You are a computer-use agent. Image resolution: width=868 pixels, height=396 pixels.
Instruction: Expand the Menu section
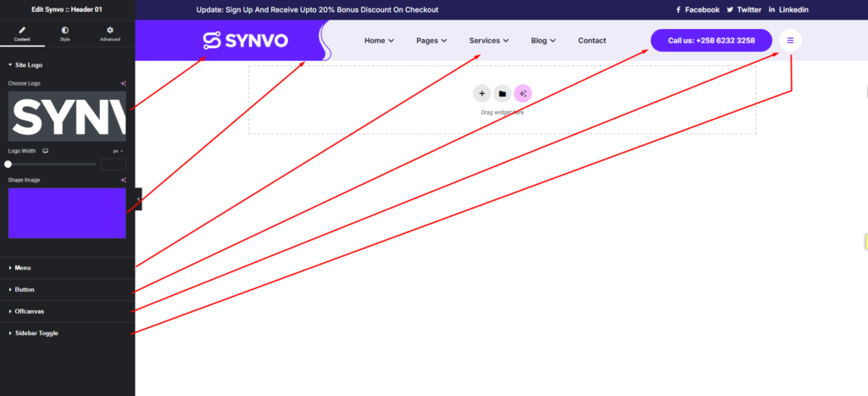pos(23,268)
